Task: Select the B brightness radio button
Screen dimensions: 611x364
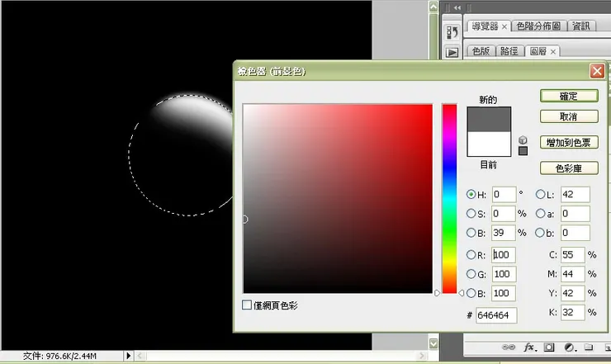Action: pyautogui.click(x=471, y=233)
